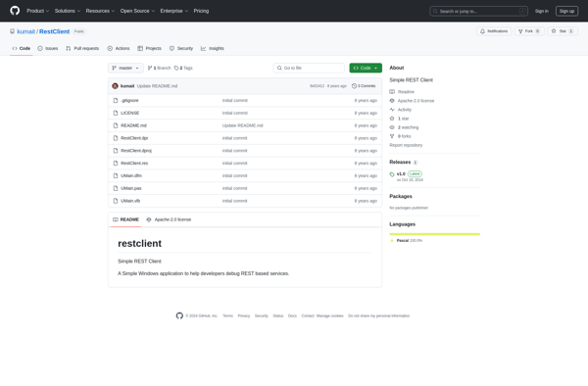Open the footer Terms link
Viewport: 588px width, 386px height.
pos(228,315)
